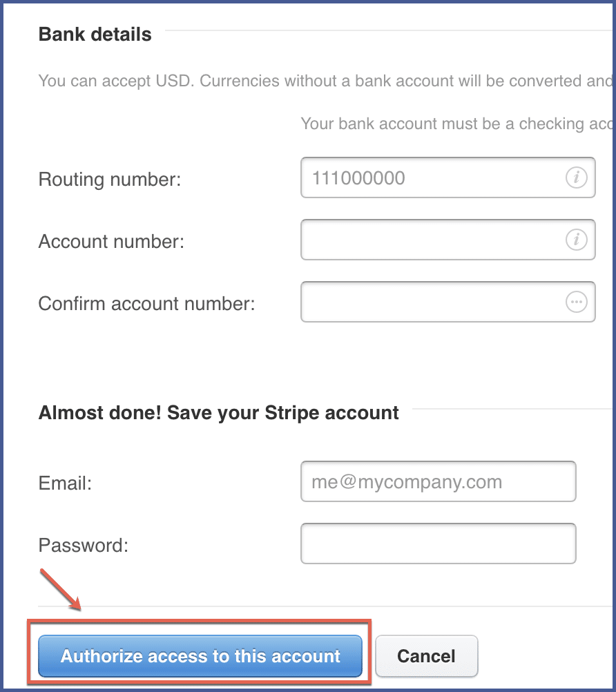Select the Email input with me@mycompany.com placeholder
Image resolution: width=616 pixels, height=692 pixels.
(x=438, y=481)
